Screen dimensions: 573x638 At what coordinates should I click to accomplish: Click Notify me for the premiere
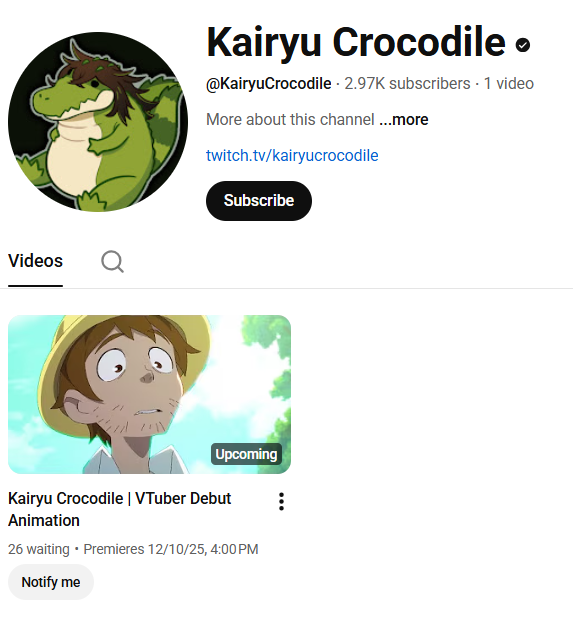pyautogui.click(x=51, y=582)
